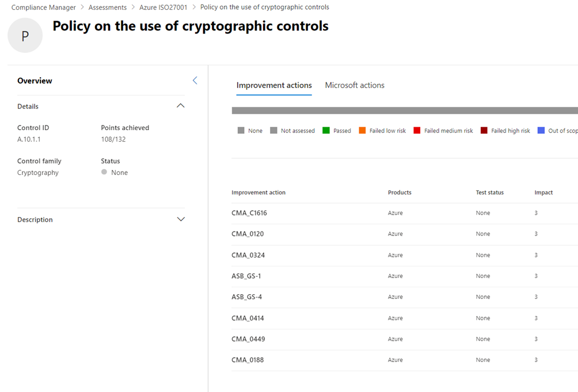This screenshot has width=578, height=392.
Task: Go to Assessments breadcrumb
Action: tap(108, 7)
